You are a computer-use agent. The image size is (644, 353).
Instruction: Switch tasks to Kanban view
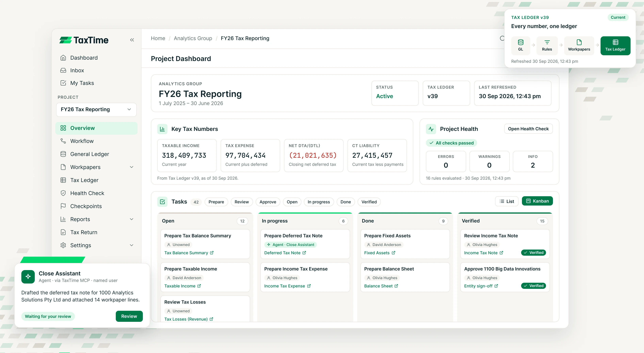(x=537, y=201)
